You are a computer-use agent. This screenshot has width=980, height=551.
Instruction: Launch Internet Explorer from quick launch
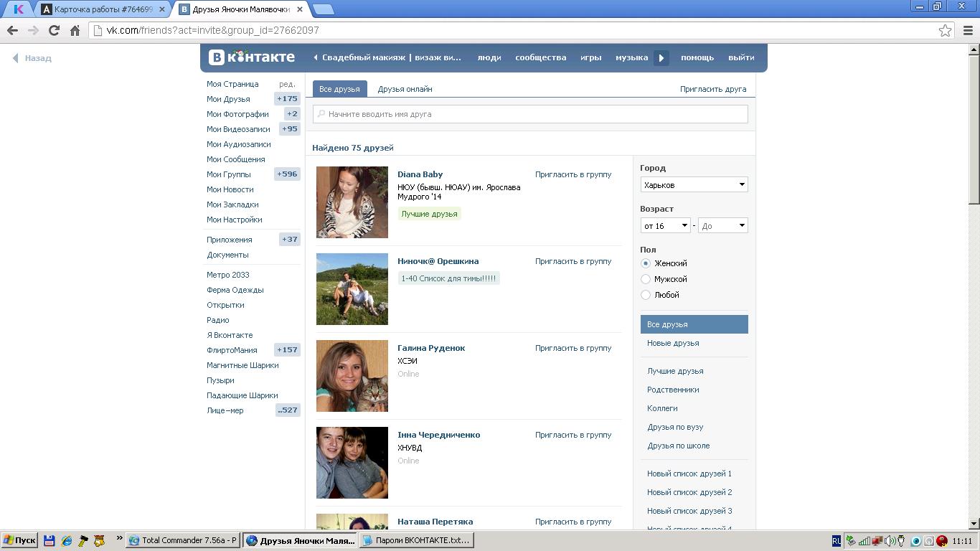66,541
